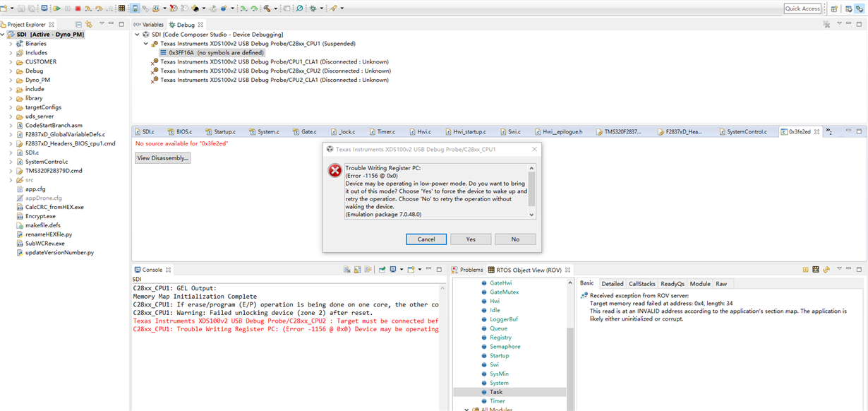The width and height of the screenshot is (868, 411).
Task: Expand the Includes node
Action: pos(11,53)
